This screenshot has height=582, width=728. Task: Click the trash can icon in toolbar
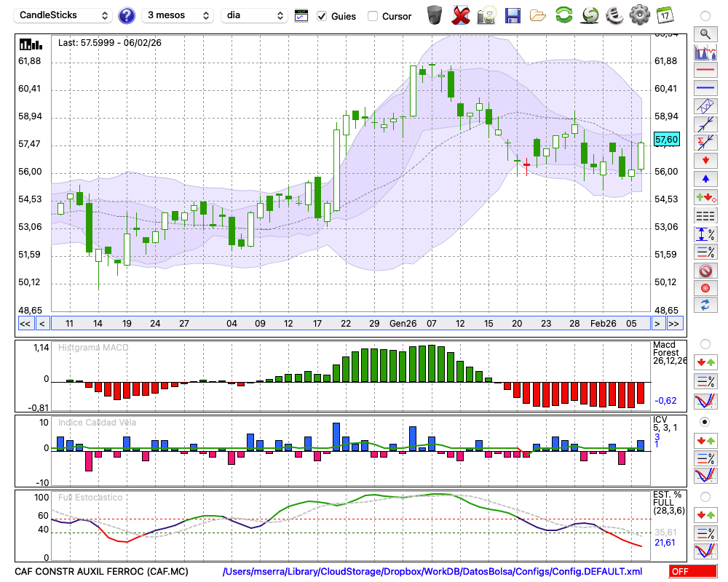pyautogui.click(x=435, y=15)
